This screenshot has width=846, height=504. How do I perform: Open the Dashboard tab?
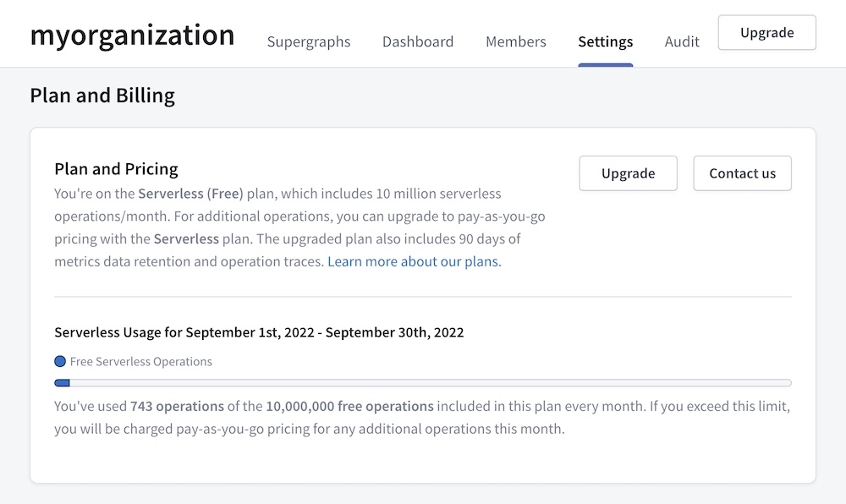418,41
